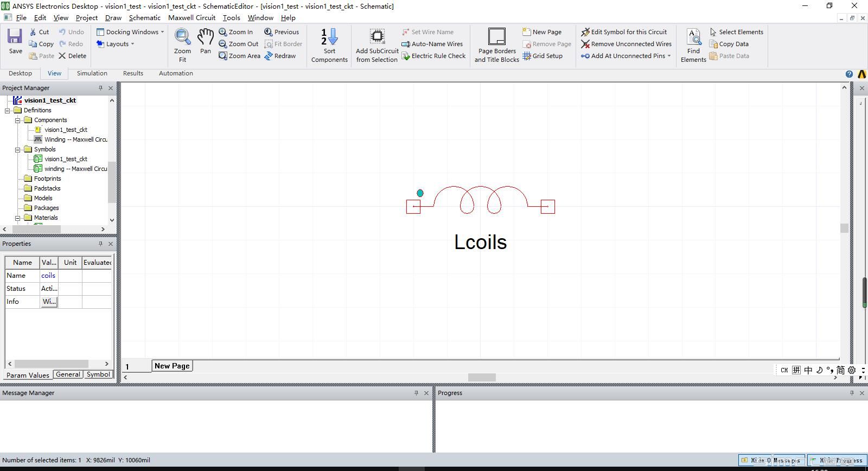
Task: Copy Data from ribbon
Action: tap(729, 44)
